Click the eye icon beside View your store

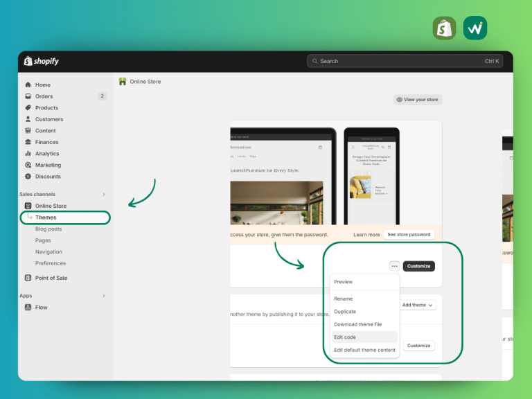tap(400, 100)
